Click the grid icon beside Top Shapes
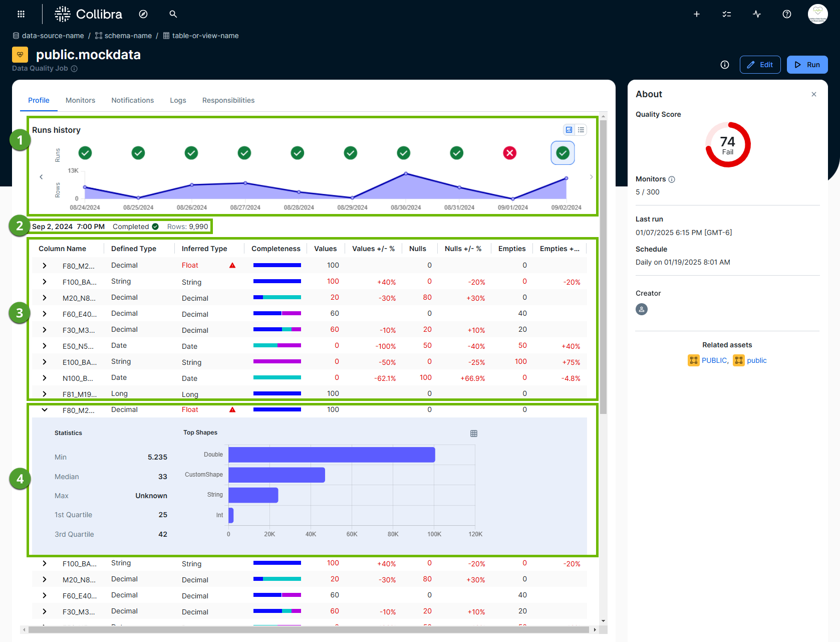Screen dimensions: 840x642 [474, 433]
